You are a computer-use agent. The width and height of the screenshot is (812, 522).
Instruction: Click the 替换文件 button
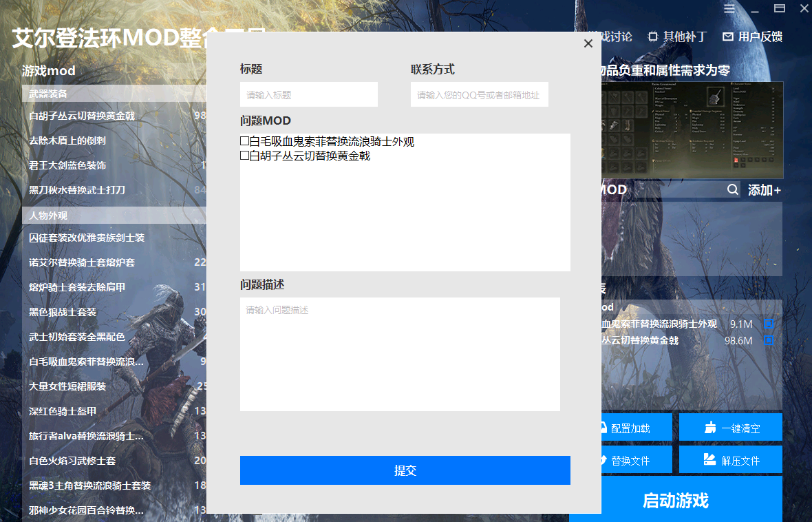pos(637,460)
